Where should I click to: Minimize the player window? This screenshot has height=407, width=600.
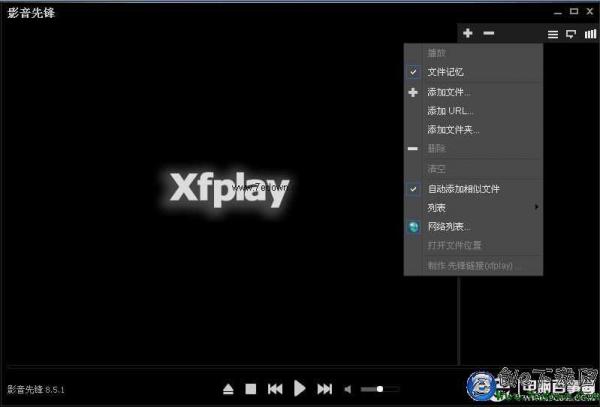[x=558, y=13]
